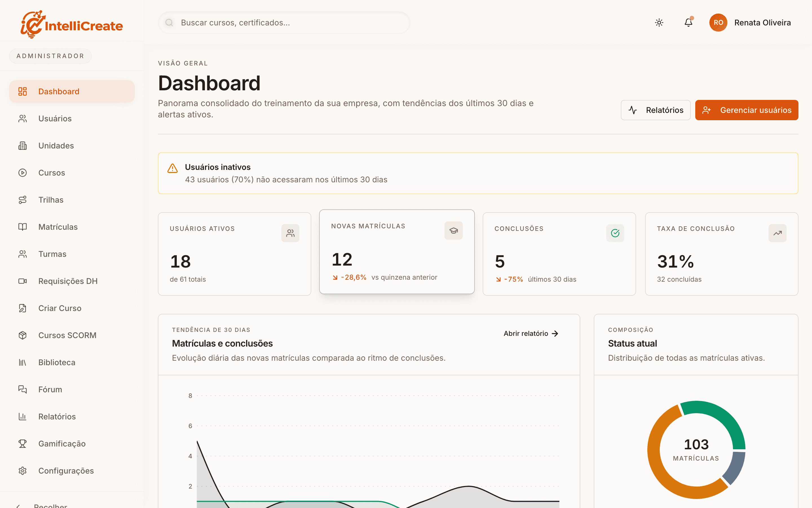Open Cursos in sidebar menu
The height and width of the screenshot is (508, 812).
pyautogui.click(x=72, y=173)
